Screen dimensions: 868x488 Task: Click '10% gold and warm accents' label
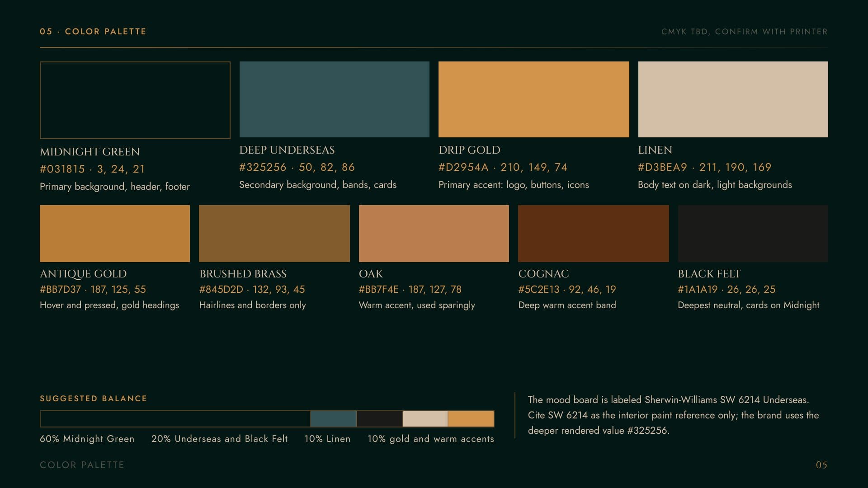[x=431, y=439]
